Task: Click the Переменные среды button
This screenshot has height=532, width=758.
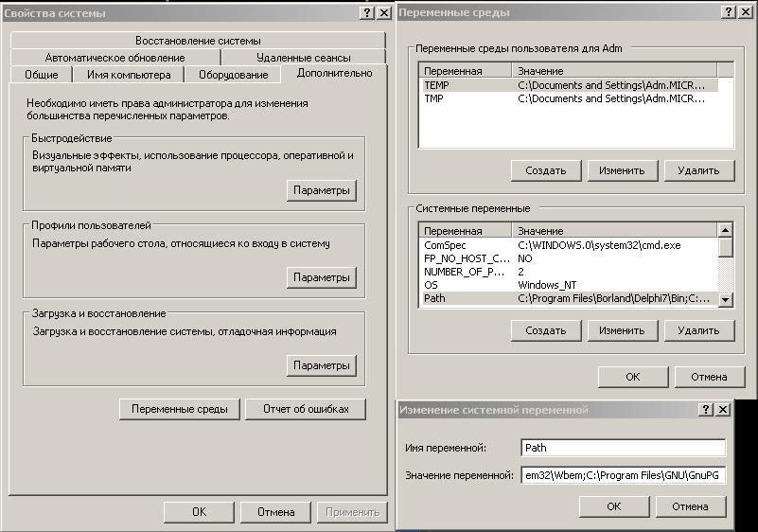Action: tap(179, 409)
